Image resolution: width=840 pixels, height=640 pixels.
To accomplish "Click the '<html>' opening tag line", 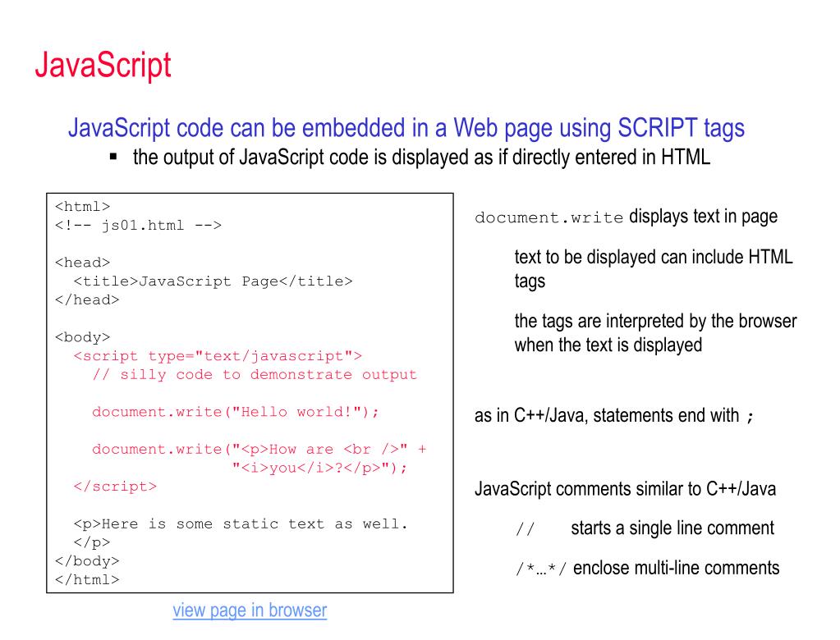I will click(82, 207).
